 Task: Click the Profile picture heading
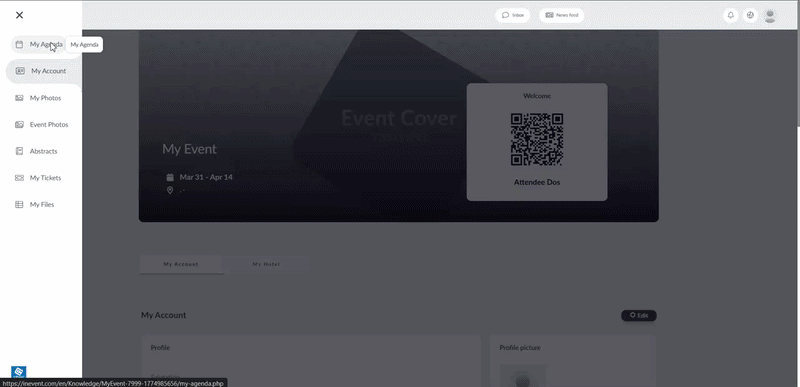pos(520,348)
